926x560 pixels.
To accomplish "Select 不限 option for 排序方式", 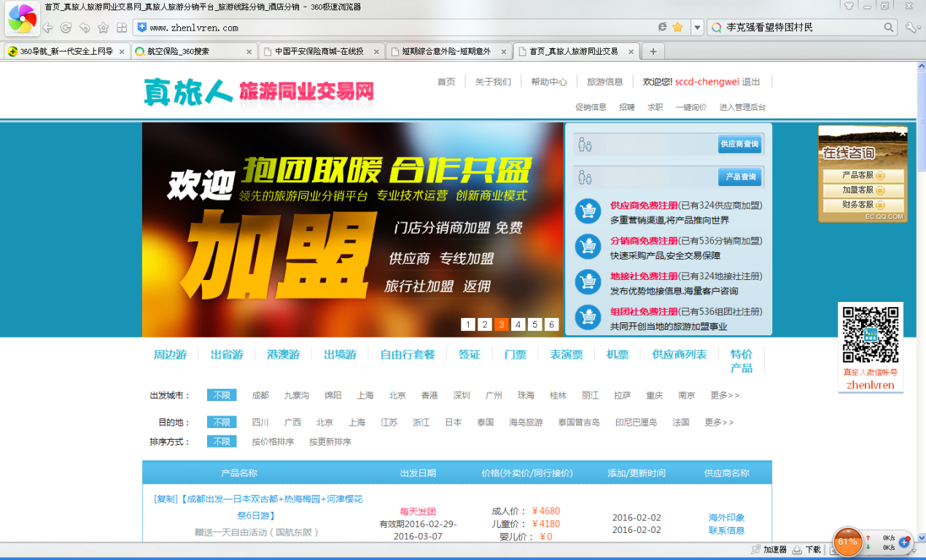I will [222, 442].
